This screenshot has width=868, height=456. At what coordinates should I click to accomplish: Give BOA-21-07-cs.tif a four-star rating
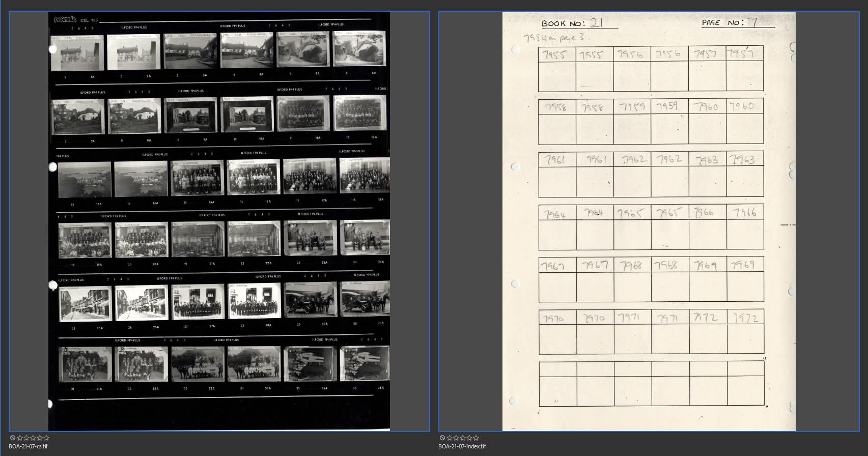40,438
